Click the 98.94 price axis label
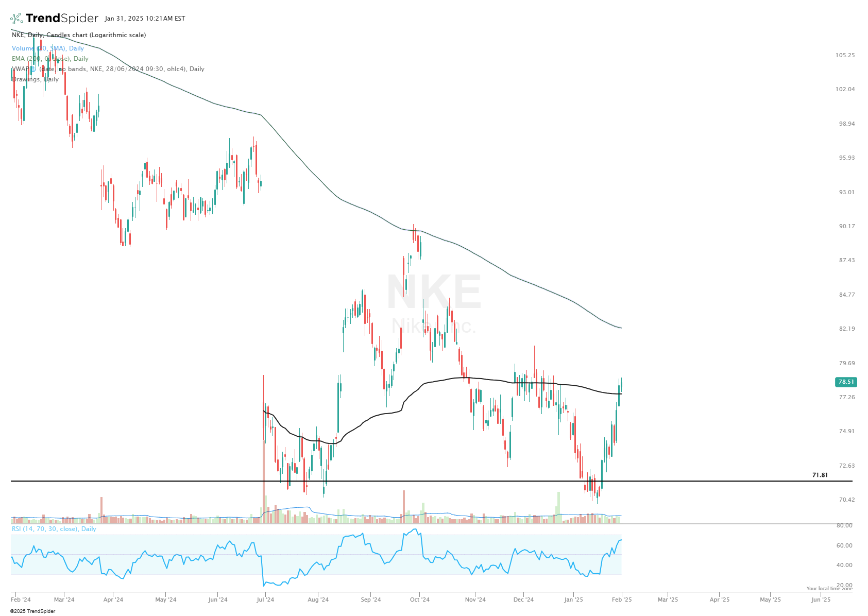868x616 pixels. [847, 124]
